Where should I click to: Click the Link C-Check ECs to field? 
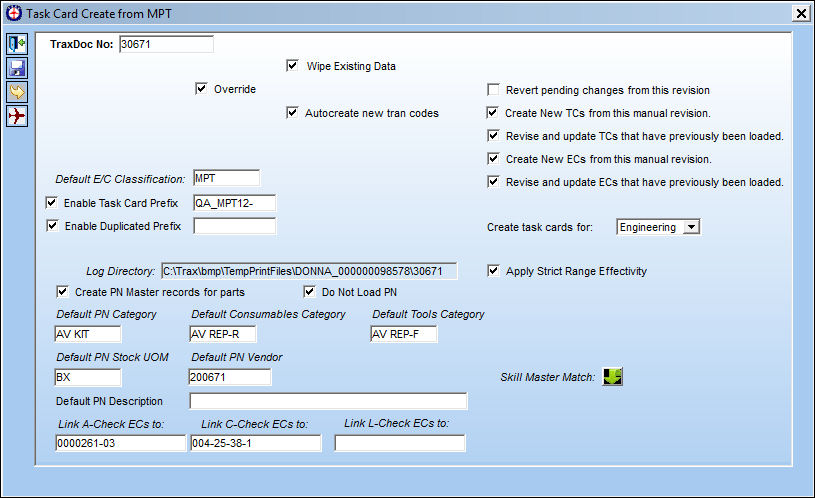coord(256,443)
